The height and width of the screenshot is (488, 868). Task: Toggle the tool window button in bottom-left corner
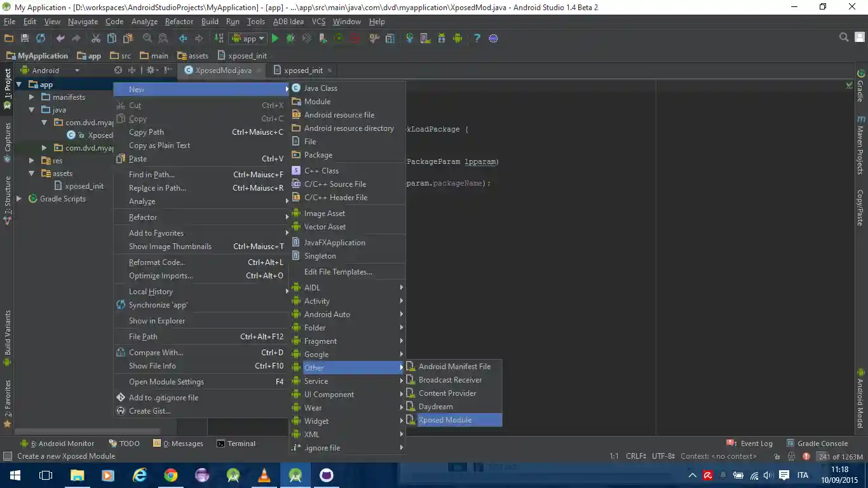(x=8, y=456)
